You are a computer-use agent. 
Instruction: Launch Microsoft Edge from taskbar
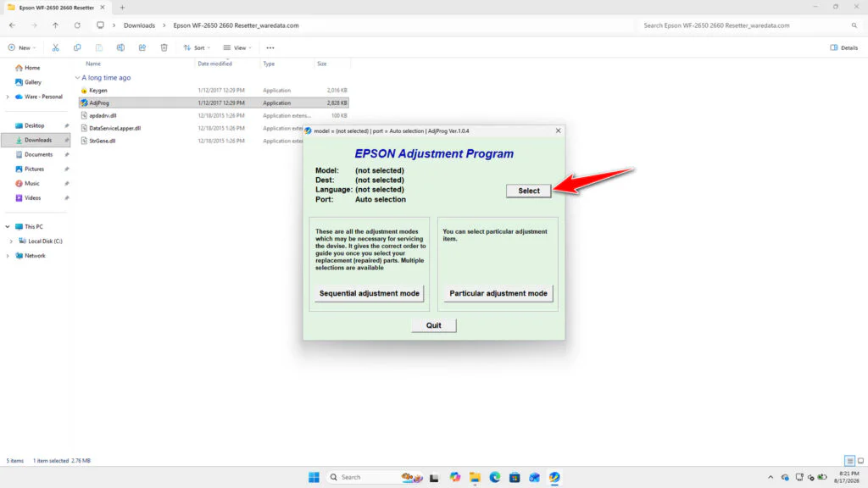pyautogui.click(x=495, y=477)
